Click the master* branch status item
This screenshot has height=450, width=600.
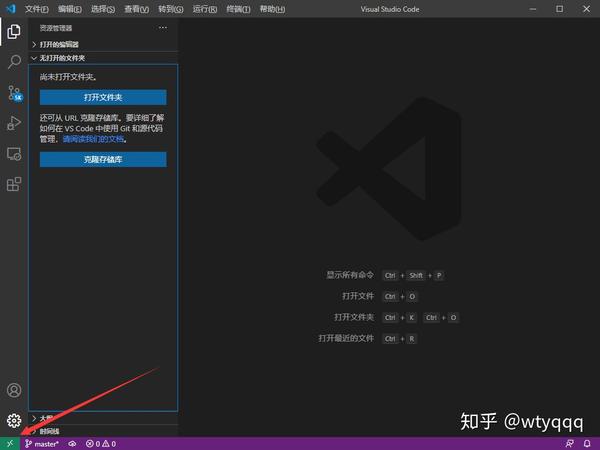pos(42,444)
